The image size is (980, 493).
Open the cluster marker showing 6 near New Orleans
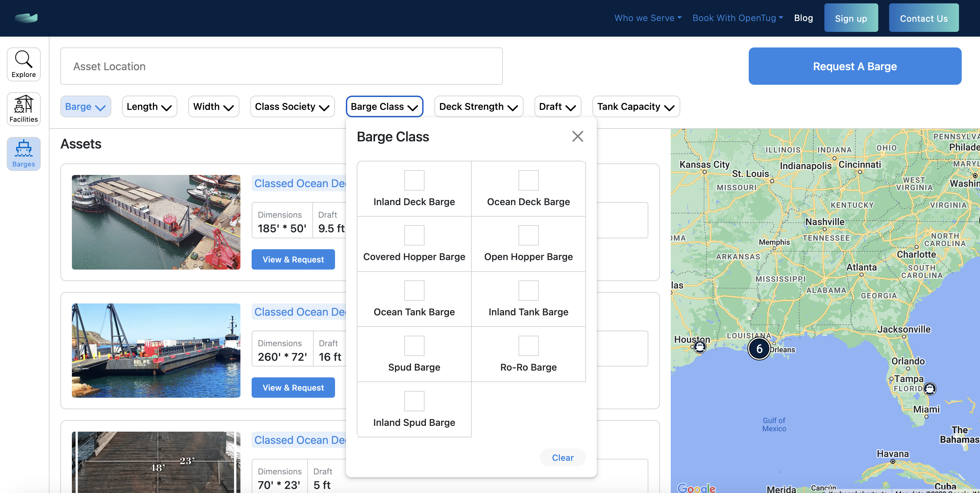pos(759,348)
